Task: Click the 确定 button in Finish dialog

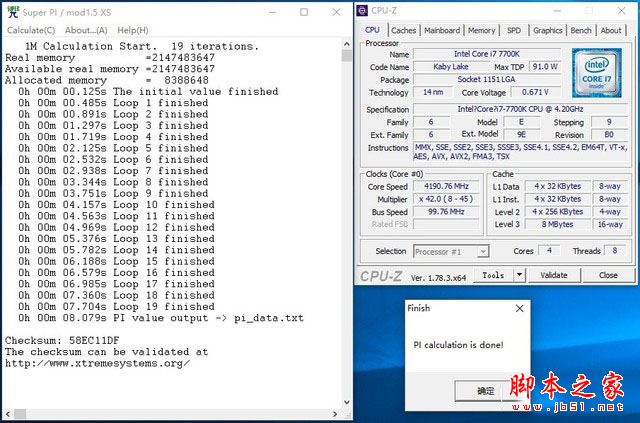Action: pos(486,391)
